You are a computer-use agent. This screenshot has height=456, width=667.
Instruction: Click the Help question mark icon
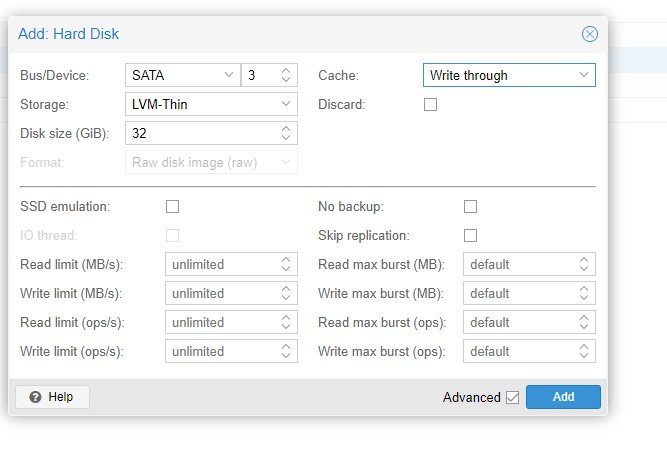35,397
